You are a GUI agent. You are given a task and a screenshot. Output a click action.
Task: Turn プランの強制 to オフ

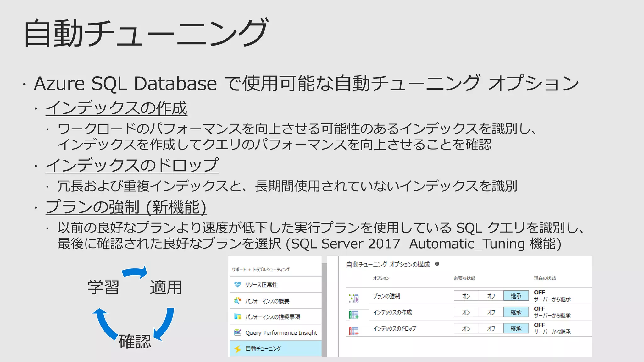coord(491,296)
